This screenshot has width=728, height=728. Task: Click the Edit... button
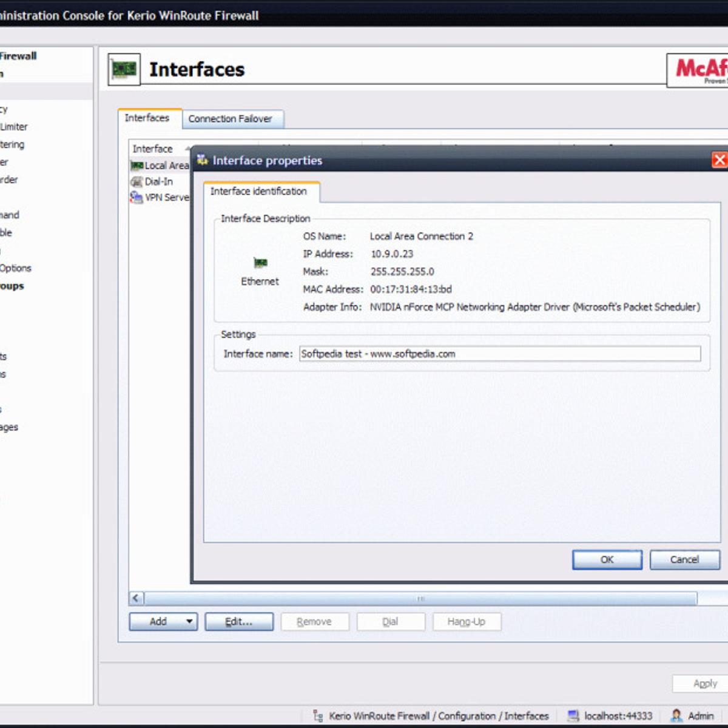pos(239,621)
